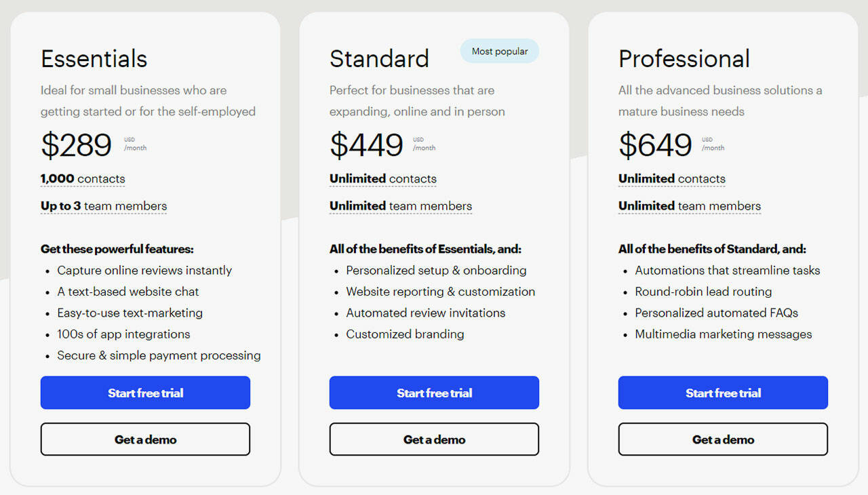
Task: Click '1,000 contacts' underlined text in Essentials
Action: click(x=83, y=179)
